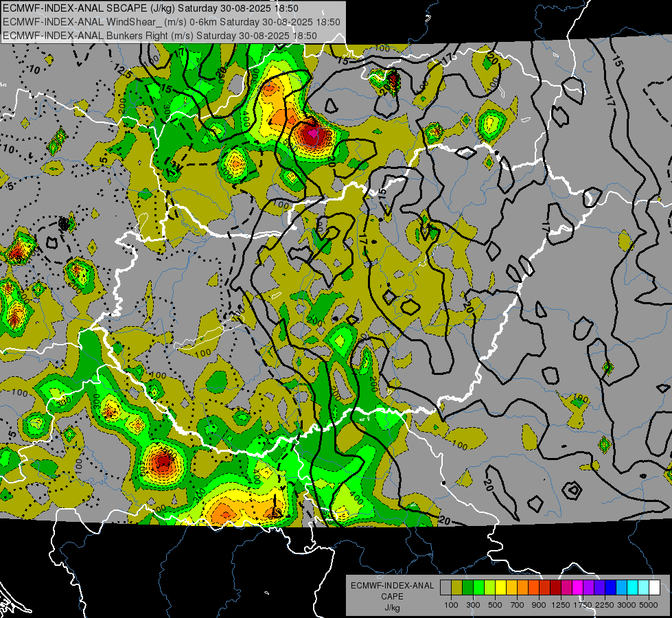Click the dark maroon red legend swatch
The image size is (672, 618).
point(555,588)
